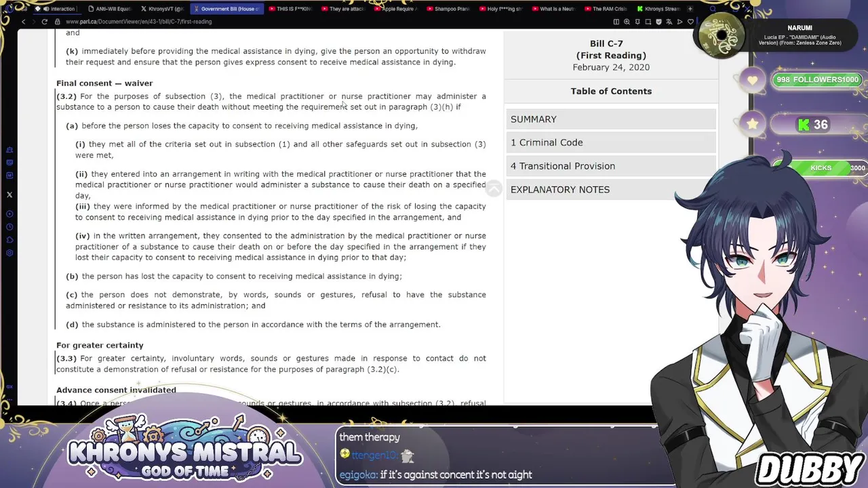Viewport: 868px width, 488px height.
Task: Open the snapshot selection icon
Action: point(648,22)
